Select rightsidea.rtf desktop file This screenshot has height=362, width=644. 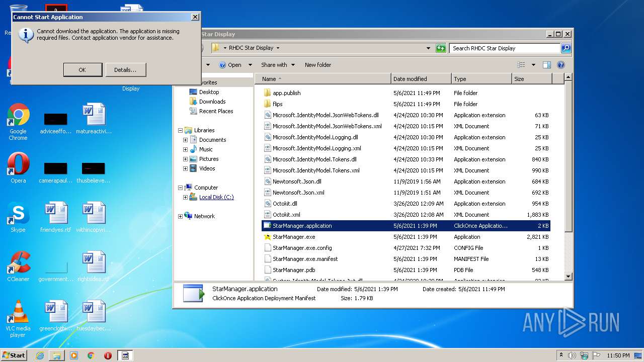(94, 266)
